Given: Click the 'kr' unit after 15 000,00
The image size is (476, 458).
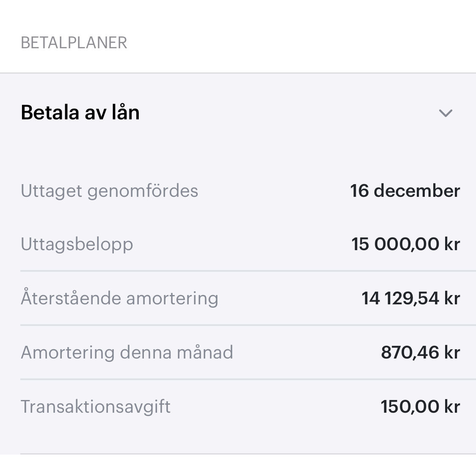Looking at the screenshot, I should tap(452, 244).
